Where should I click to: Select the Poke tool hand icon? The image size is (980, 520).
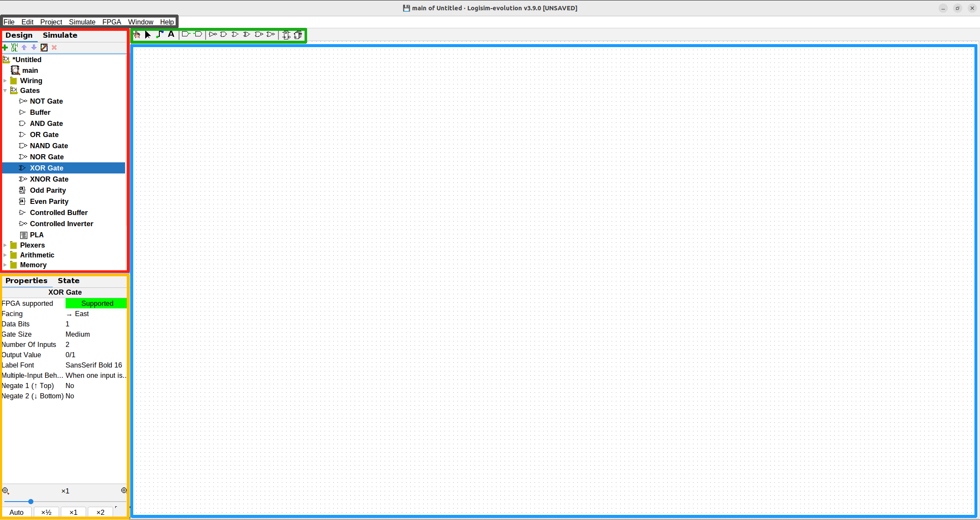point(137,35)
